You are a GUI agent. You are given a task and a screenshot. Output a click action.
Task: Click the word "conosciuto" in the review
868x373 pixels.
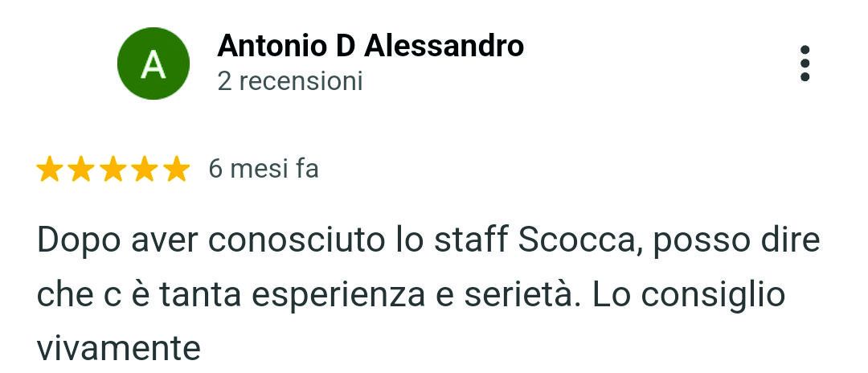click(x=296, y=240)
